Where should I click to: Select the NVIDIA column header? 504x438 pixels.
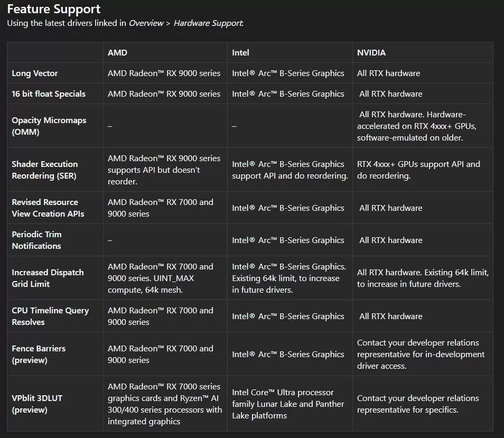tap(371, 52)
